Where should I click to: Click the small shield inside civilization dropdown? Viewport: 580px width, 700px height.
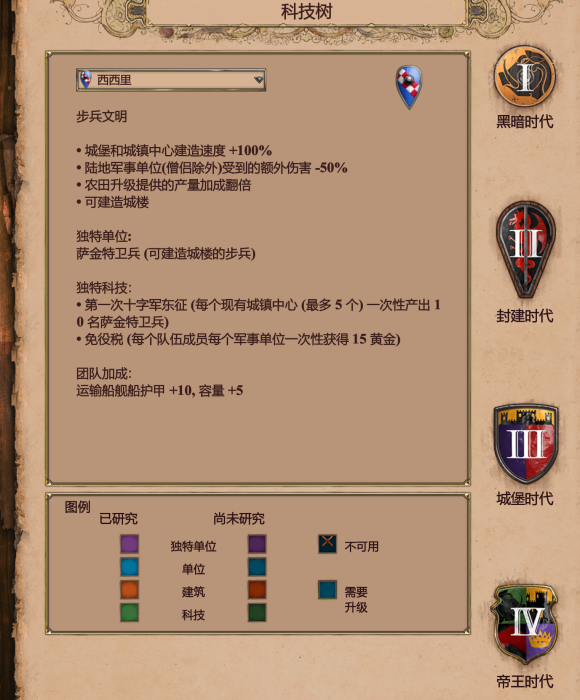coord(85,79)
